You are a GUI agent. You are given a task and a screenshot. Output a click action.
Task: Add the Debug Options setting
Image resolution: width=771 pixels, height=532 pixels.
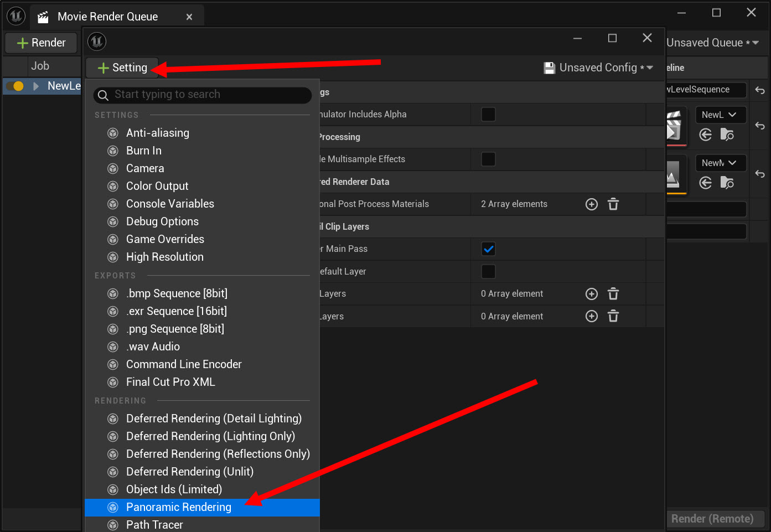click(x=202, y=221)
